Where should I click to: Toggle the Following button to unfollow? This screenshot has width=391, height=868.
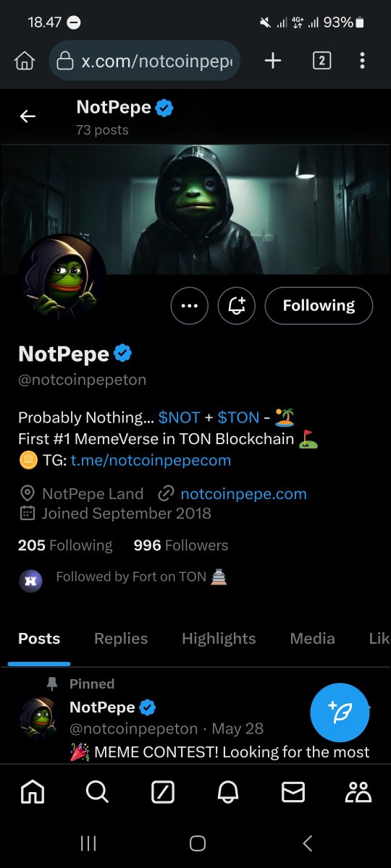[319, 306]
